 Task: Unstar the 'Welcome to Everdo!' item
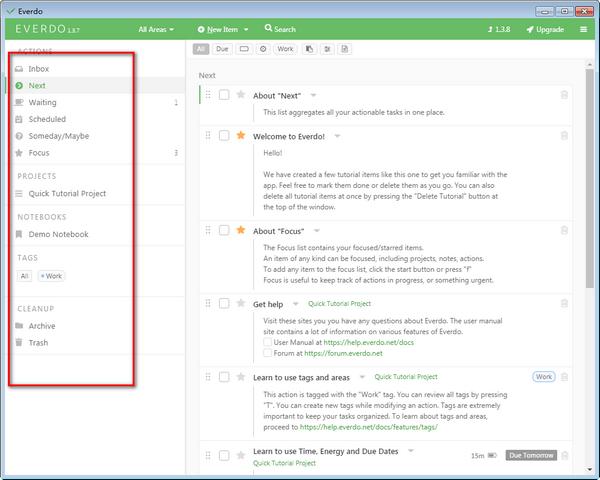click(x=240, y=135)
